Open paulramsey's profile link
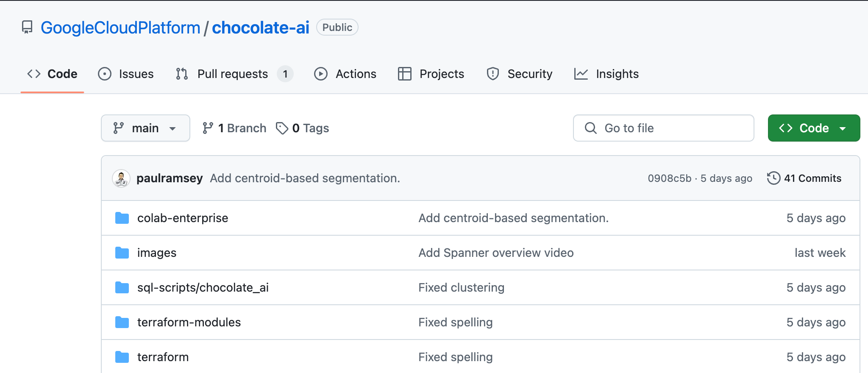 (x=170, y=178)
